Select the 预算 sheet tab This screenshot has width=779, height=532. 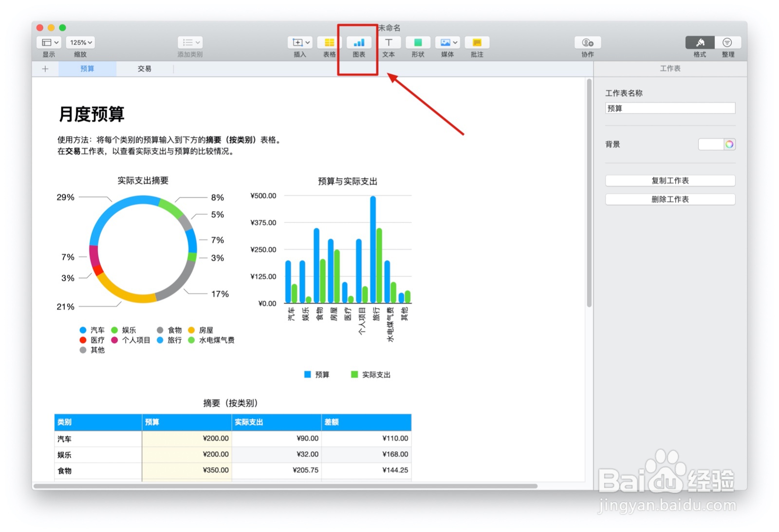coord(87,69)
